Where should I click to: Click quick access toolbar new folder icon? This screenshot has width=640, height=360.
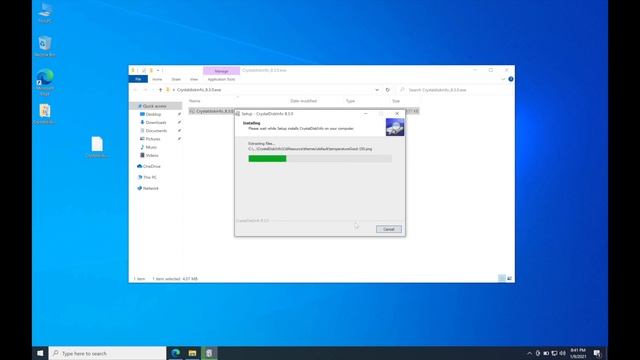(x=151, y=71)
